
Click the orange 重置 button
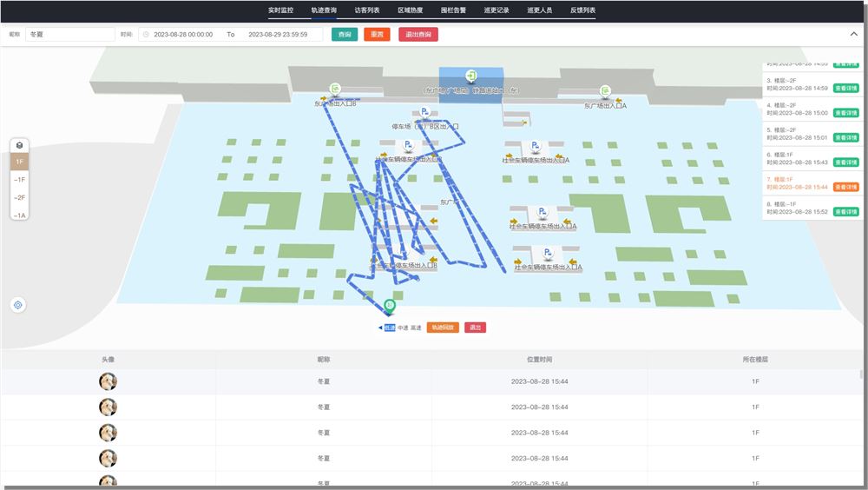pos(377,35)
